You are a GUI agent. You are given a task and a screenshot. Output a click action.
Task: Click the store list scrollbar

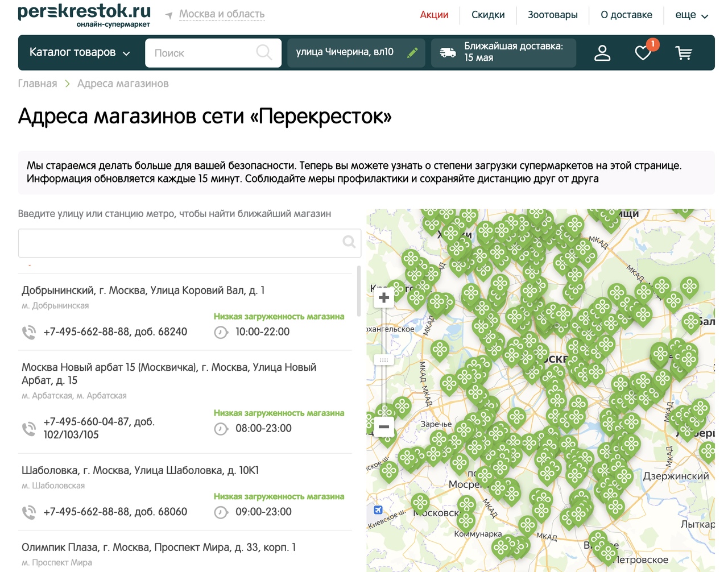click(x=359, y=291)
